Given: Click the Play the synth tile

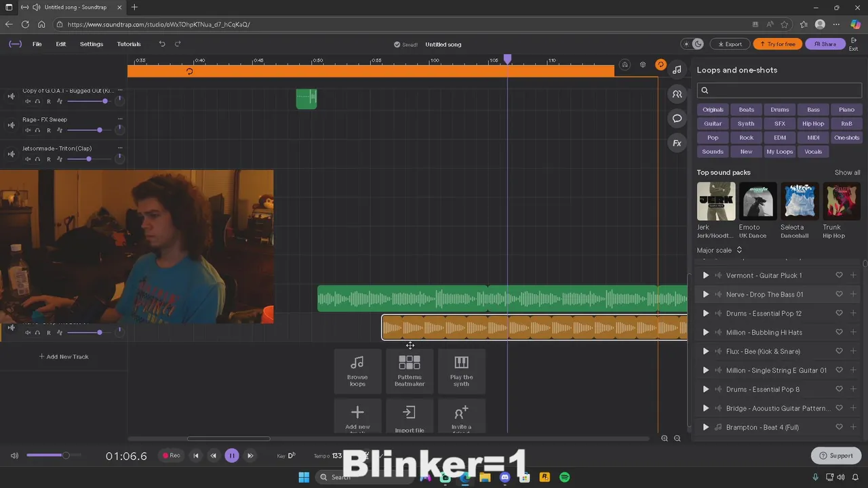Looking at the screenshot, I should 461,371.
